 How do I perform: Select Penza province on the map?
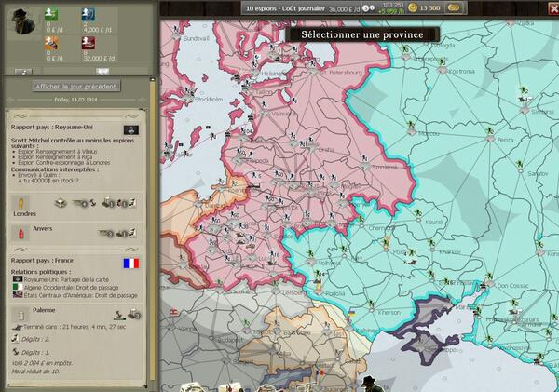[490, 140]
